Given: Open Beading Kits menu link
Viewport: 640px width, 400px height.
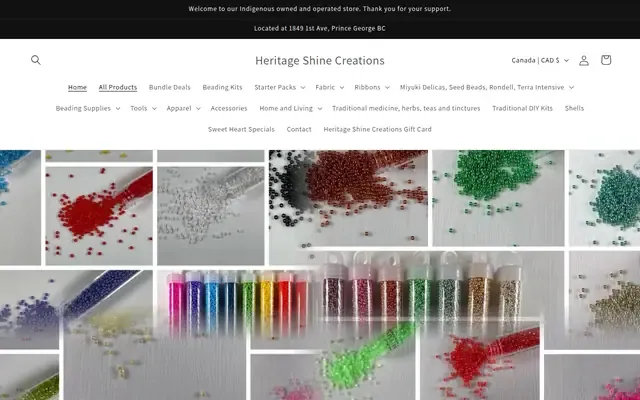Looking at the screenshot, I should click(x=222, y=87).
